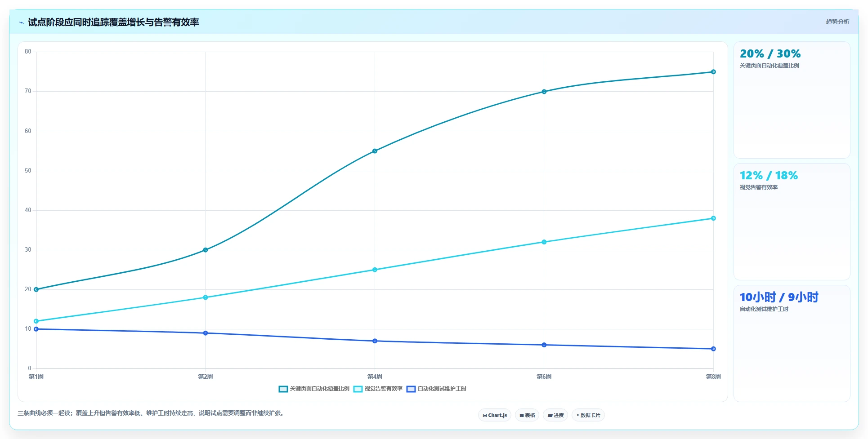The height and width of the screenshot is (439, 868).
Task: Click the y-axis tick label 30
Action: click(x=28, y=250)
